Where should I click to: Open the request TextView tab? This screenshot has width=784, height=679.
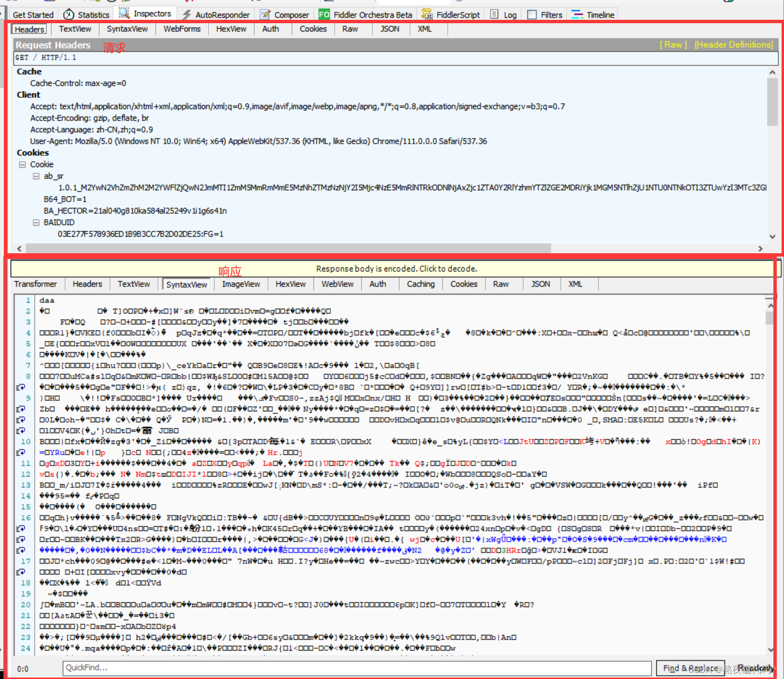coord(75,29)
